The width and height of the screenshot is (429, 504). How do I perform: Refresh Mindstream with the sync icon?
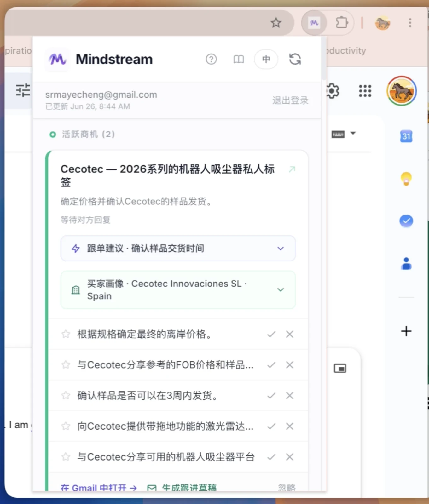point(295,59)
